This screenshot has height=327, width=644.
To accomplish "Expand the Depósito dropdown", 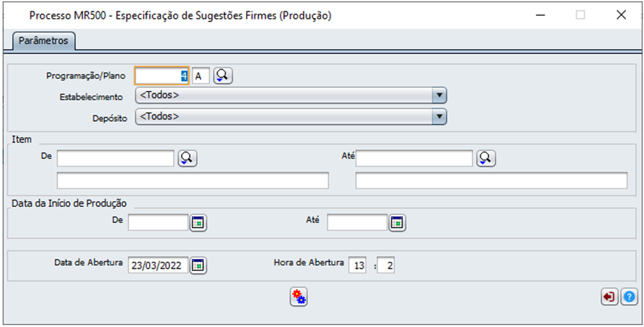I will pos(440,117).
